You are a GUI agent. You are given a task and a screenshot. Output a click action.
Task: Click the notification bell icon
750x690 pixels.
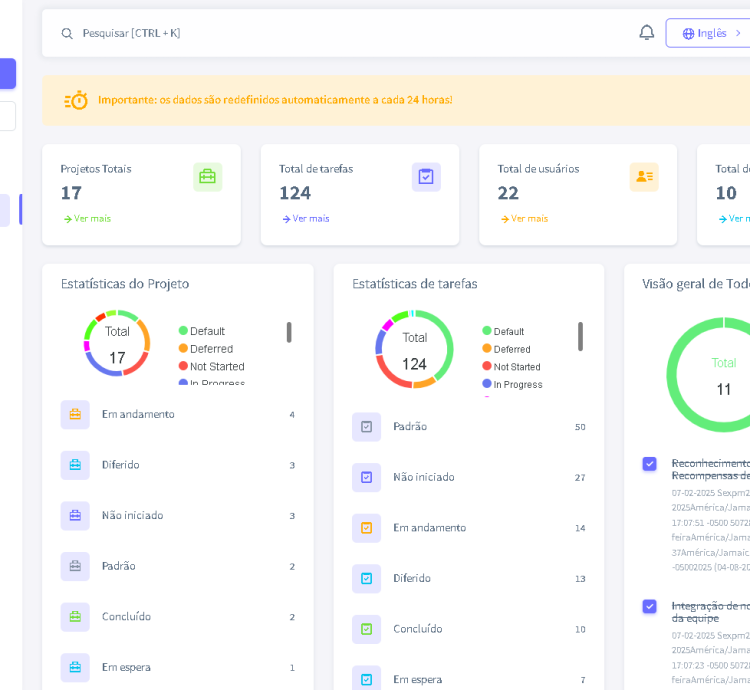(x=647, y=33)
